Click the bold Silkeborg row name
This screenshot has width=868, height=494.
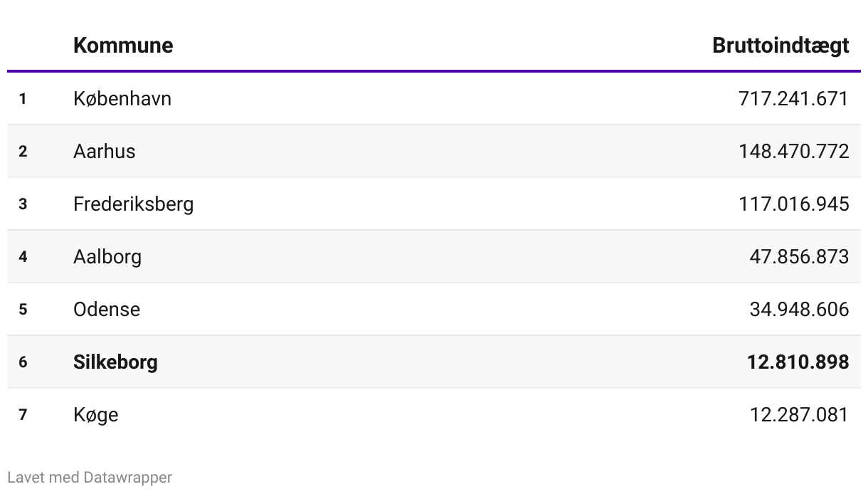tap(115, 362)
